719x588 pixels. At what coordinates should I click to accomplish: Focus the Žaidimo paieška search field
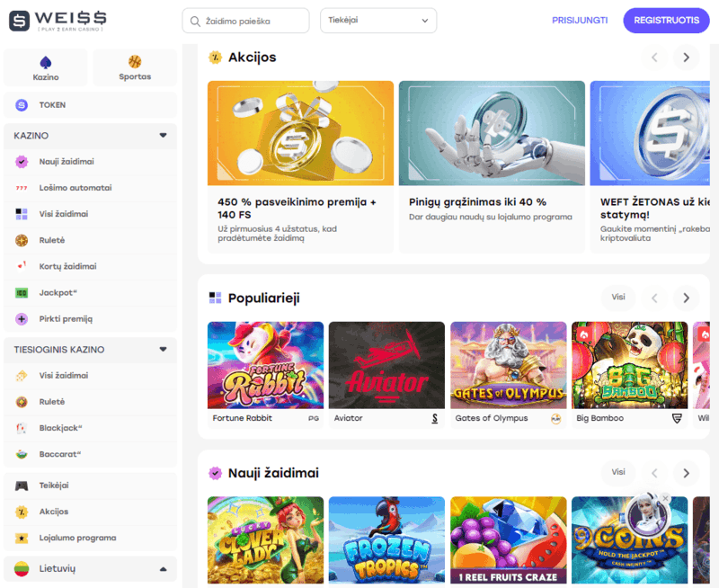click(x=245, y=21)
